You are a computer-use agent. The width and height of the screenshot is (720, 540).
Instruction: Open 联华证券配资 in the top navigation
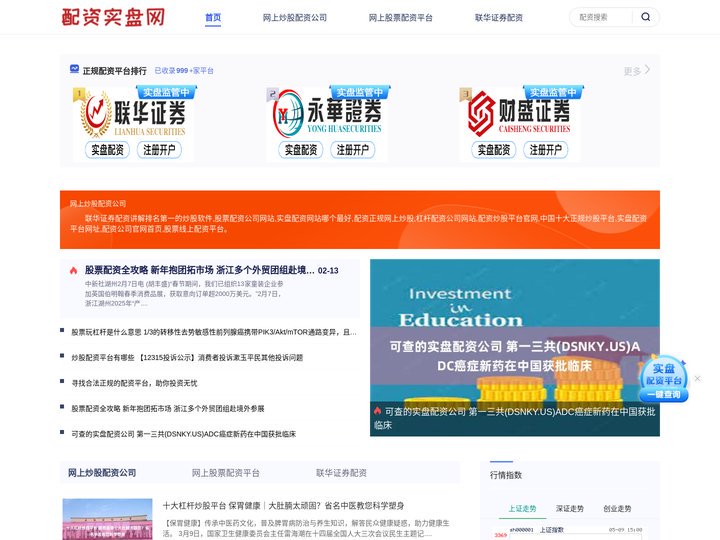[499, 17]
